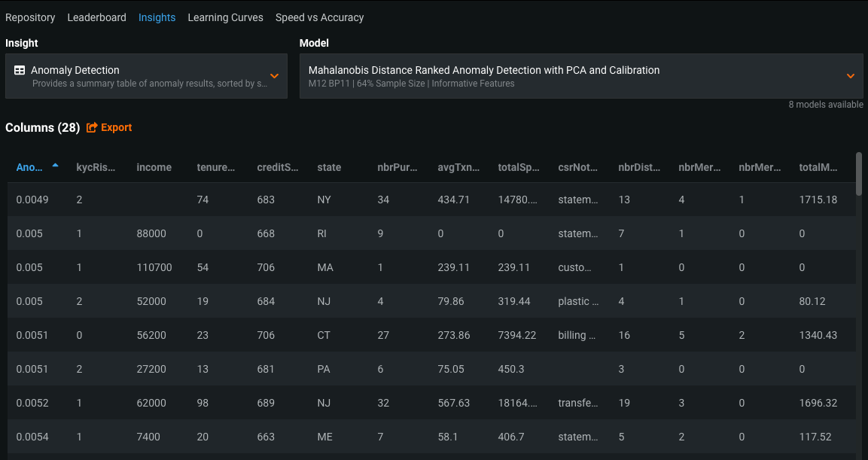Click the kycRisk column header
868x460 pixels.
[96, 167]
